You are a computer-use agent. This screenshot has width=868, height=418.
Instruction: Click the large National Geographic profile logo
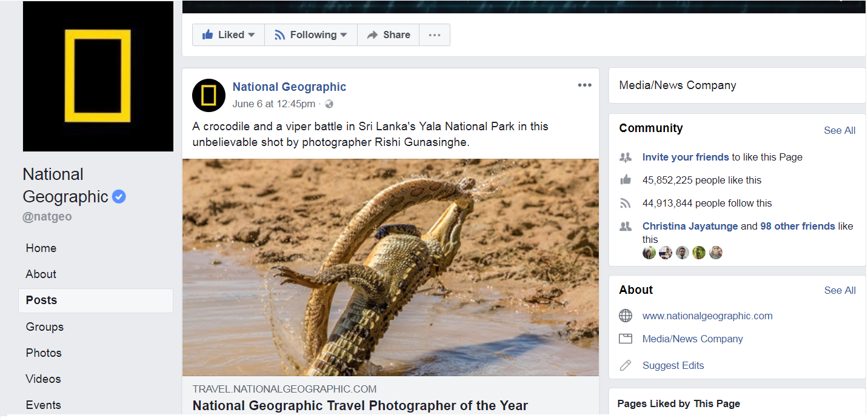[x=98, y=76]
